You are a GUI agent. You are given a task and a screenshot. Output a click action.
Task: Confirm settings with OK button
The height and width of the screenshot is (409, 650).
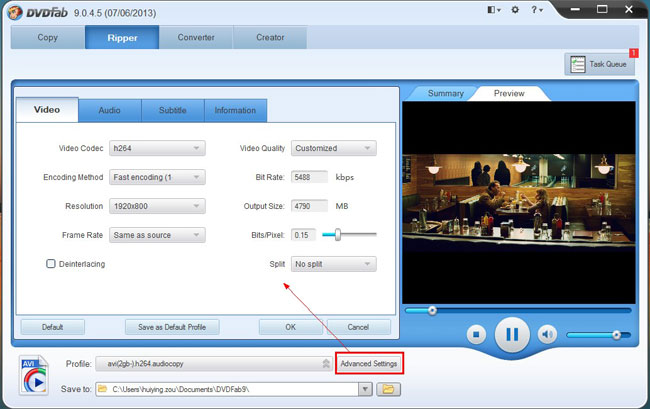point(291,327)
